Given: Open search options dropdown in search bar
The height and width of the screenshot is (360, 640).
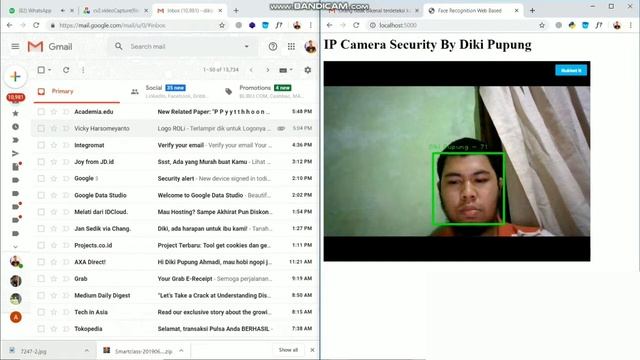Looking at the screenshot, I should coord(247,47).
